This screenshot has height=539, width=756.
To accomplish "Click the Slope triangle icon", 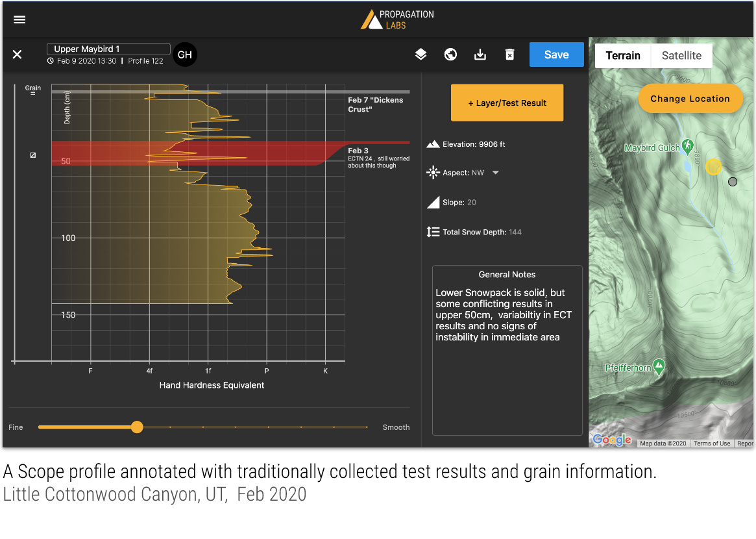I will coord(433,202).
